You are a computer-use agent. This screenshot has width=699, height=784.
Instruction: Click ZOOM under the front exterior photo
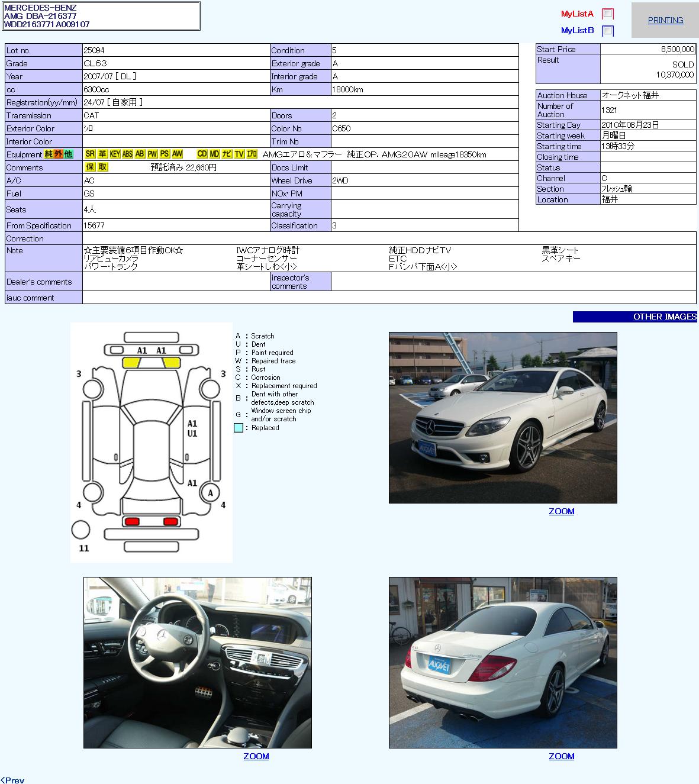561,512
